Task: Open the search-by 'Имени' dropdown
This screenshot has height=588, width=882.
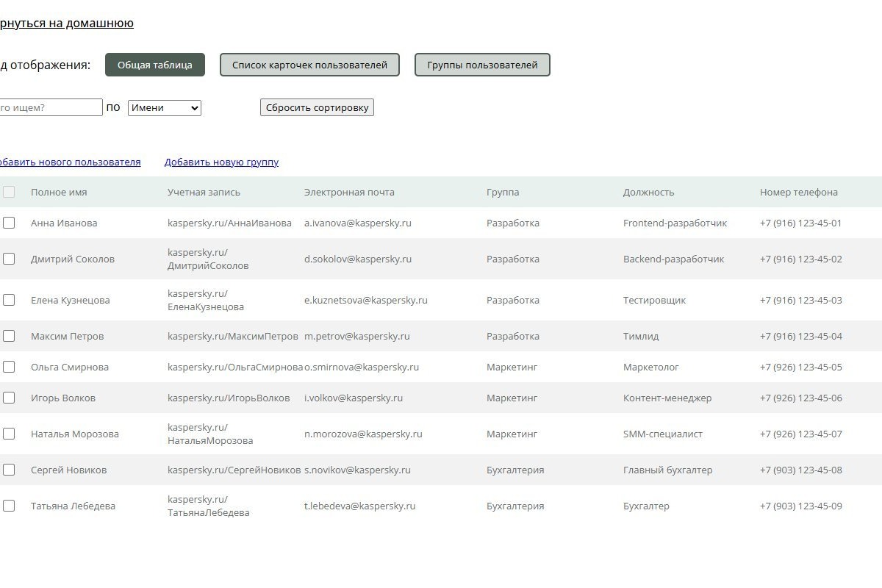Action: point(165,108)
